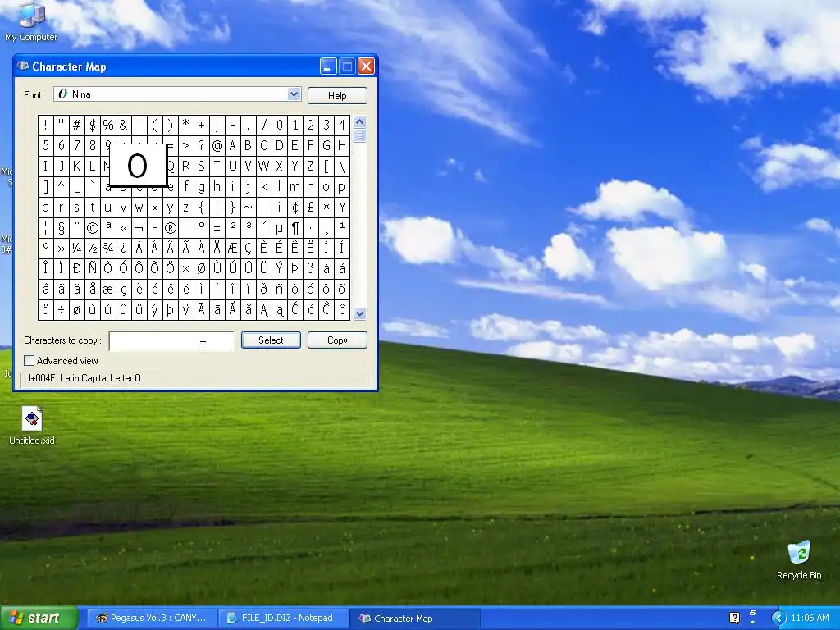Click the Character Map title bar icon
Screen dimensions: 840x630
tap(22, 66)
